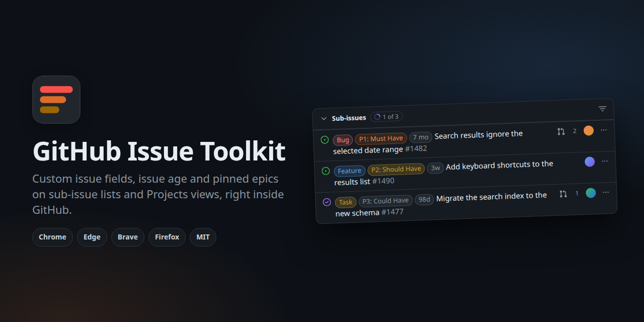Viewport: 644px width, 322px height.
Task: Click the 3w issue age badge
Action: click(436, 168)
